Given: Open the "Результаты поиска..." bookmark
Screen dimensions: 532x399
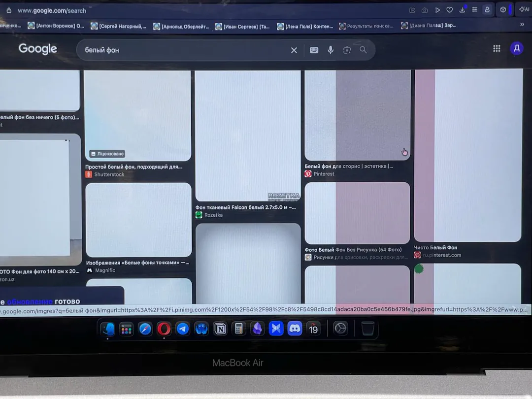Looking at the screenshot, I should pyautogui.click(x=366, y=26).
